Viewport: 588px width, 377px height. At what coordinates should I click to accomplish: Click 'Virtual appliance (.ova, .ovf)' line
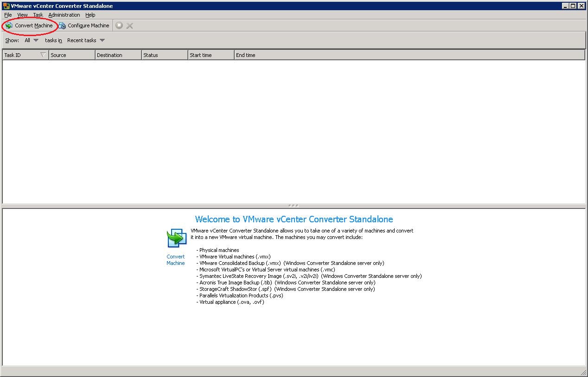pyautogui.click(x=230, y=302)
